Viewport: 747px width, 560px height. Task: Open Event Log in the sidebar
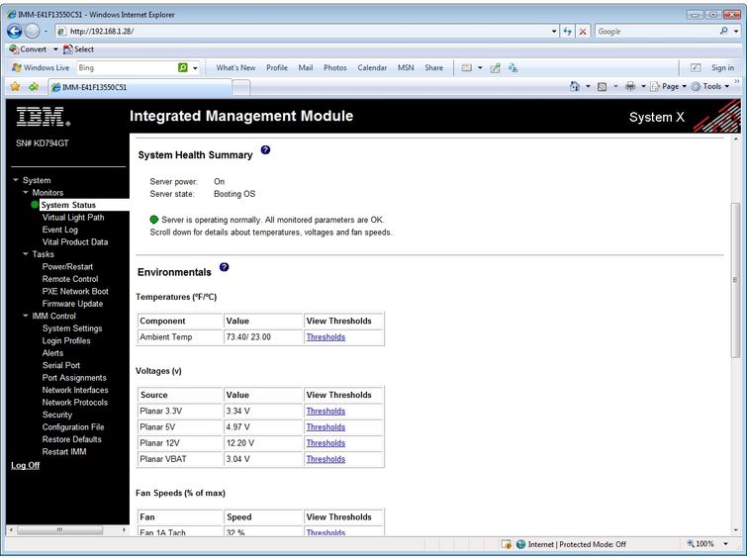[59, 230]
